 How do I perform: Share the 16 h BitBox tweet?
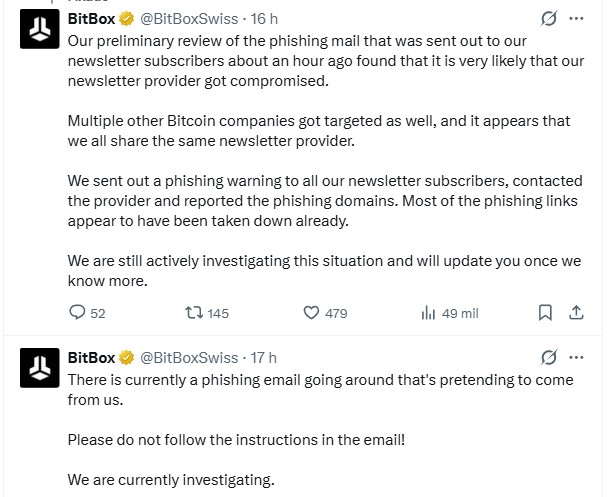tap(576, 312)
